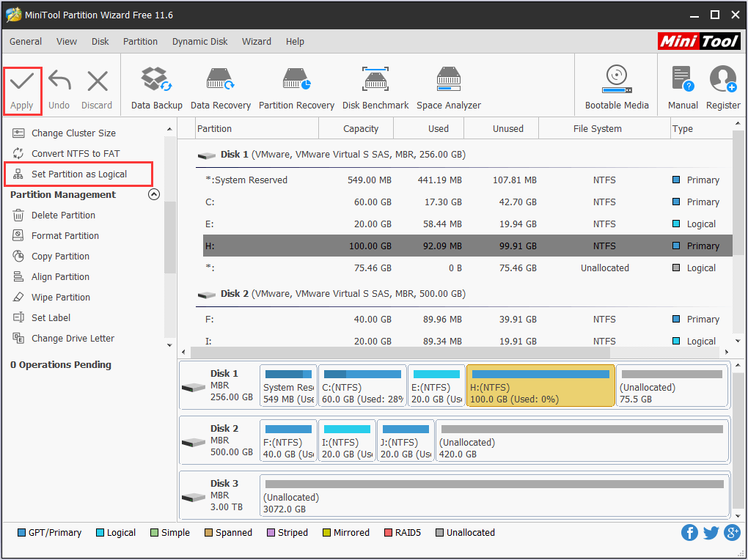Choose Copy Partition in sidebar

click(60, 256)
